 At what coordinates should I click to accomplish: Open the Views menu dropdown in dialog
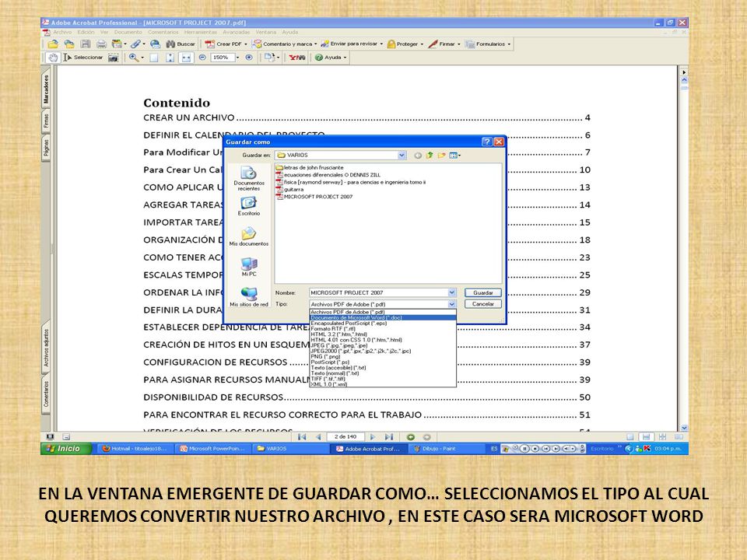tap(455, 156)
